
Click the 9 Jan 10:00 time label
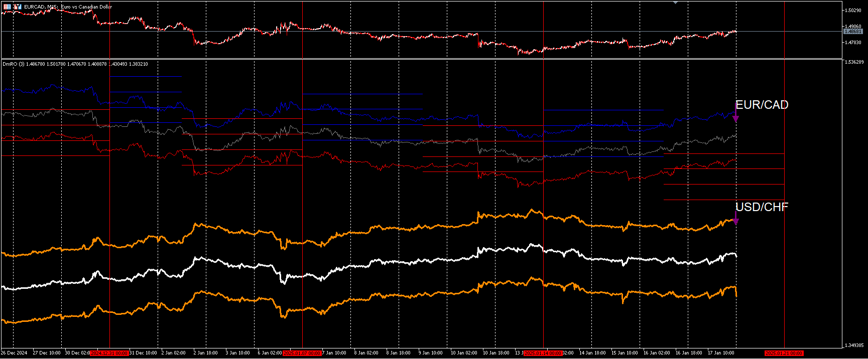pyautogui.click(x=430, y=353)
